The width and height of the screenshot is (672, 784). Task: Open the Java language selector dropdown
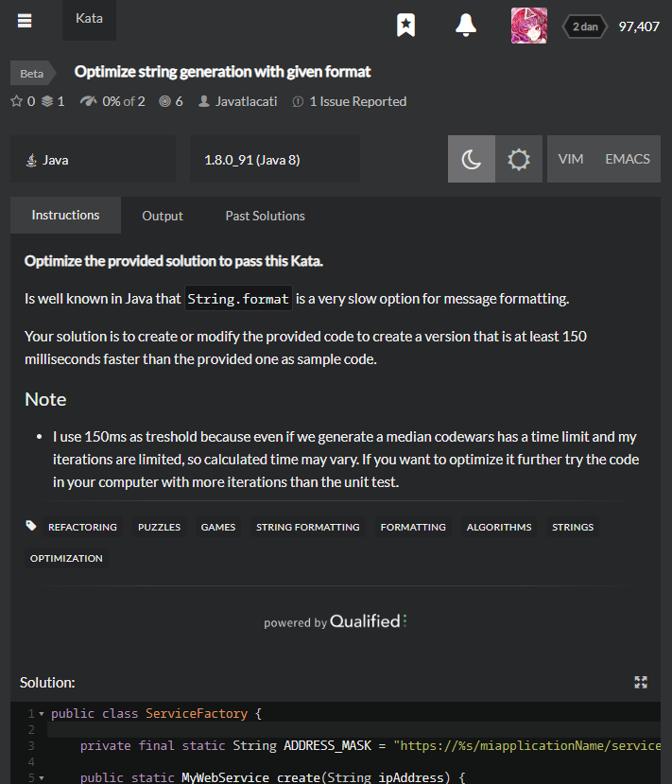(x=92, y=158)
